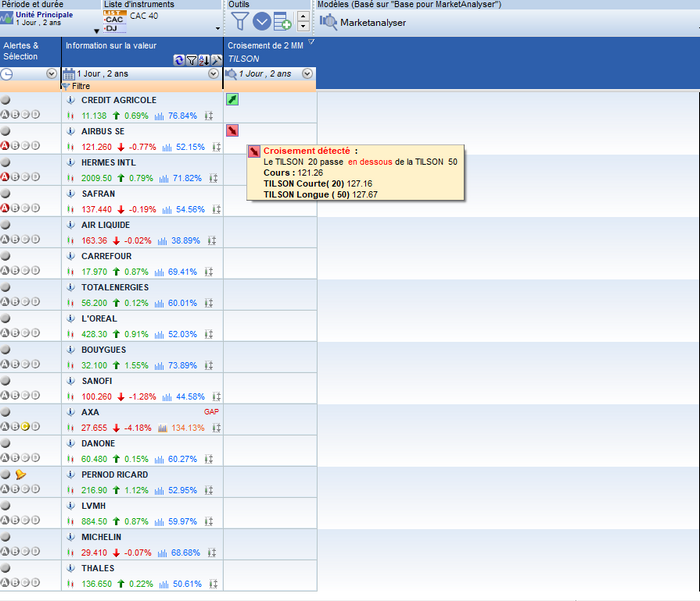This screenshot has width=700, height=601.
Task: Click Bouygues change 1.55%
Action: [x=136, y=365]
